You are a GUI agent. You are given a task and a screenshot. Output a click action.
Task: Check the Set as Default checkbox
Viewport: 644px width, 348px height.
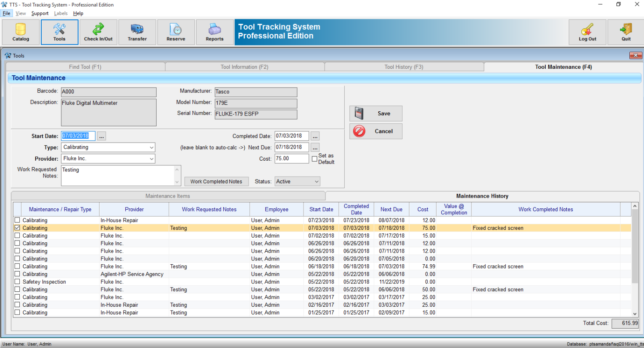coord(315,159)
